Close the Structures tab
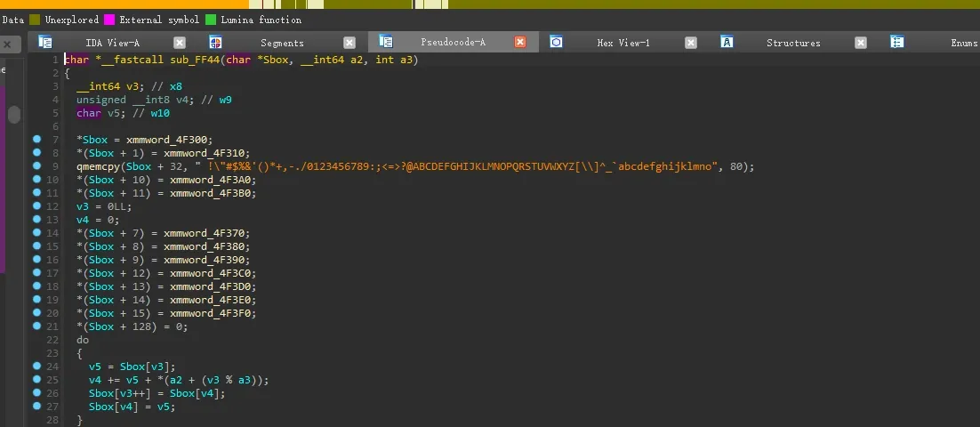 pyautogui.click(x=861, y=43)
